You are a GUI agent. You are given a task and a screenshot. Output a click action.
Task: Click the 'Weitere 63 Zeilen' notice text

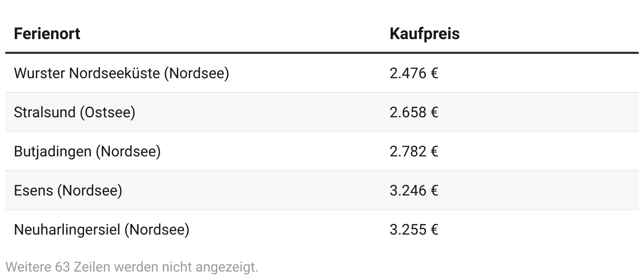pyautogui.click(x=132, y=267)
